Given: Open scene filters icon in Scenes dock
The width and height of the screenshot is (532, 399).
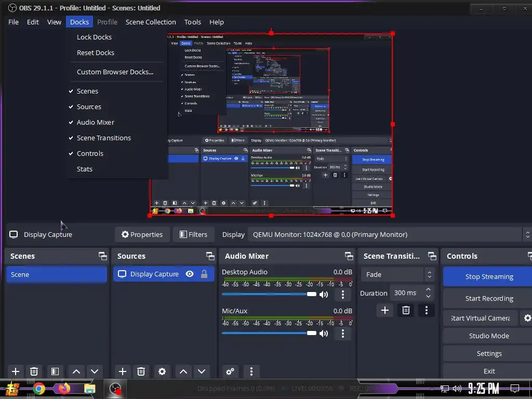Looking at the screenshot, I should pyautogui.click(x=55, y=371).
